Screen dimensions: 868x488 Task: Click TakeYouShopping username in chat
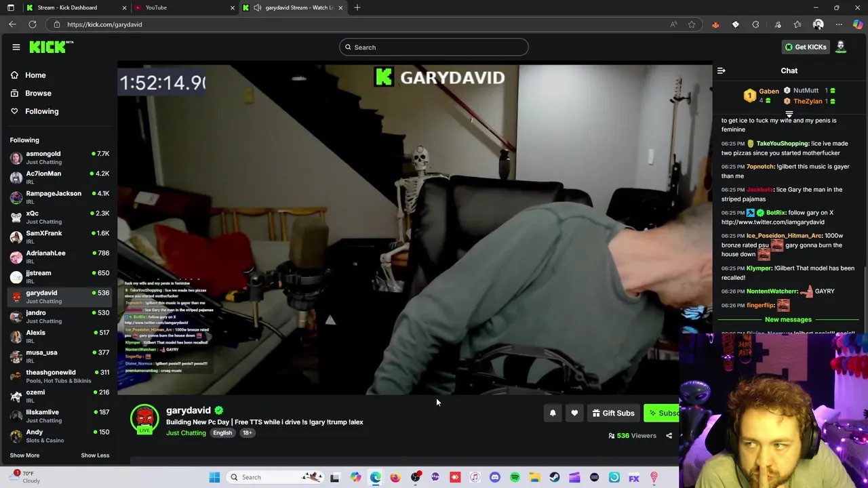click(782, 144)
